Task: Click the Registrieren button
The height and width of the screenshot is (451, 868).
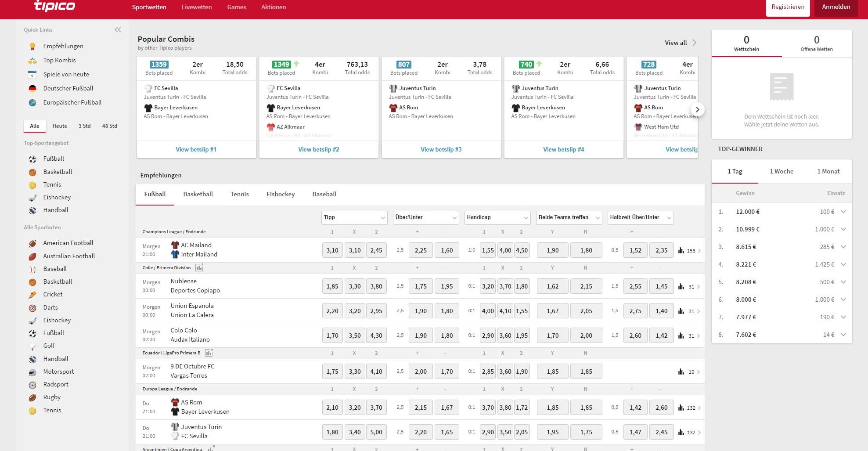Action: [788, 7]
